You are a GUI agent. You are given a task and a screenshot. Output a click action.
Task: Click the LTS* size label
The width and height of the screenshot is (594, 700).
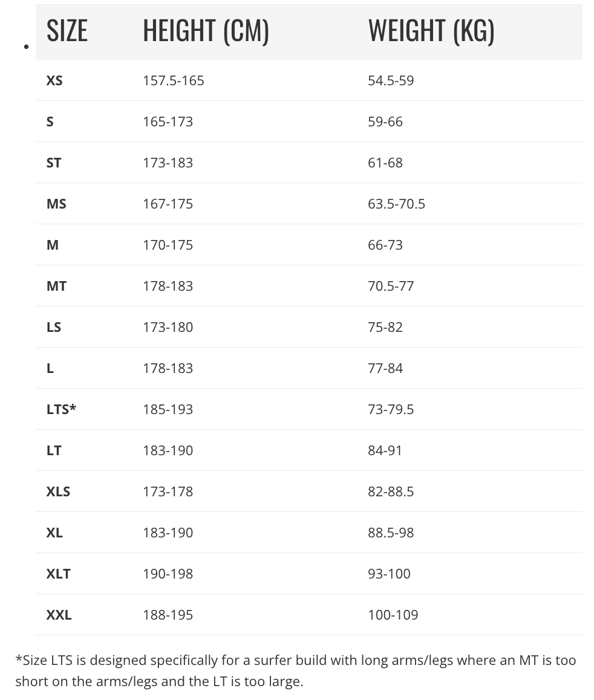tap(61, 409)
